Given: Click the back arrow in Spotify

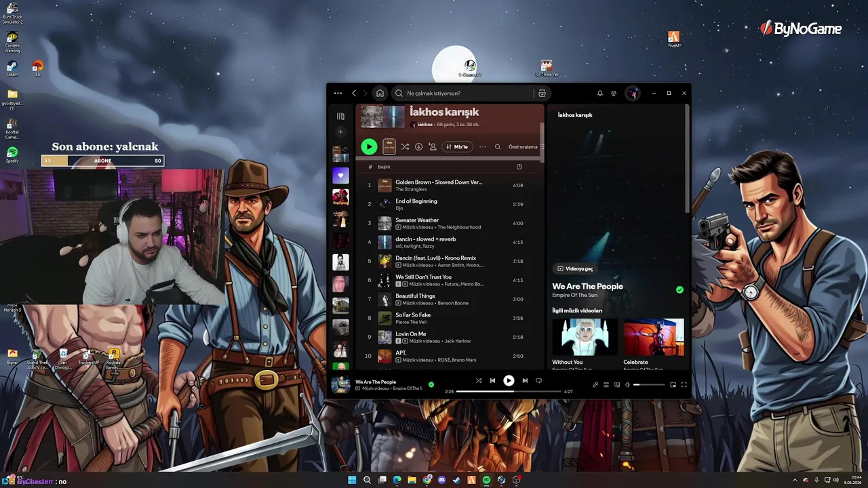Looking at the screenshot, I should pos(354,94).
